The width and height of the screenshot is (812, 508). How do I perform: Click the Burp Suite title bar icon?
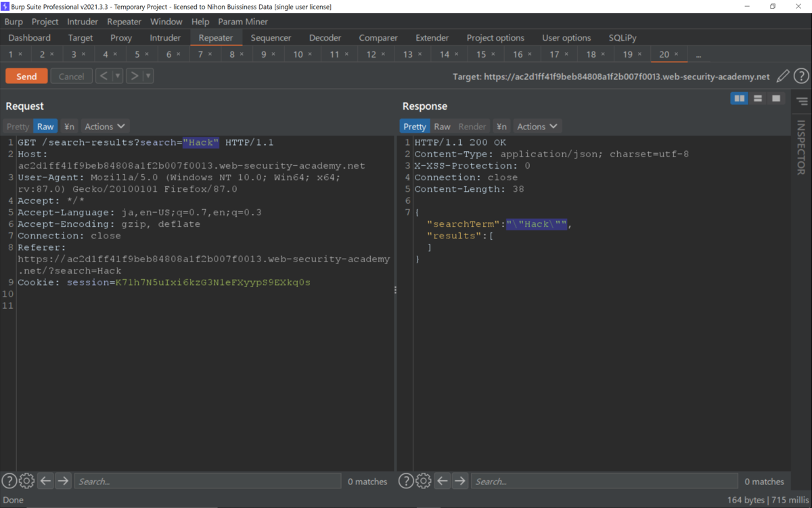coord(5,6)
